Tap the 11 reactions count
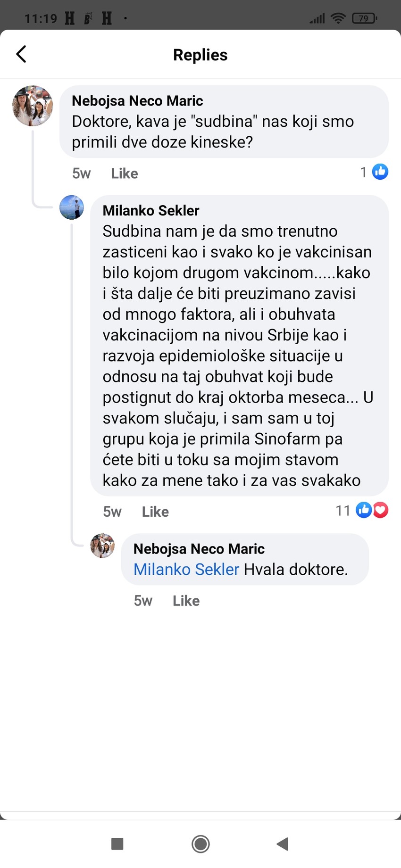Image resolution: width=401 pixels, height=868 pixels. 343,511
